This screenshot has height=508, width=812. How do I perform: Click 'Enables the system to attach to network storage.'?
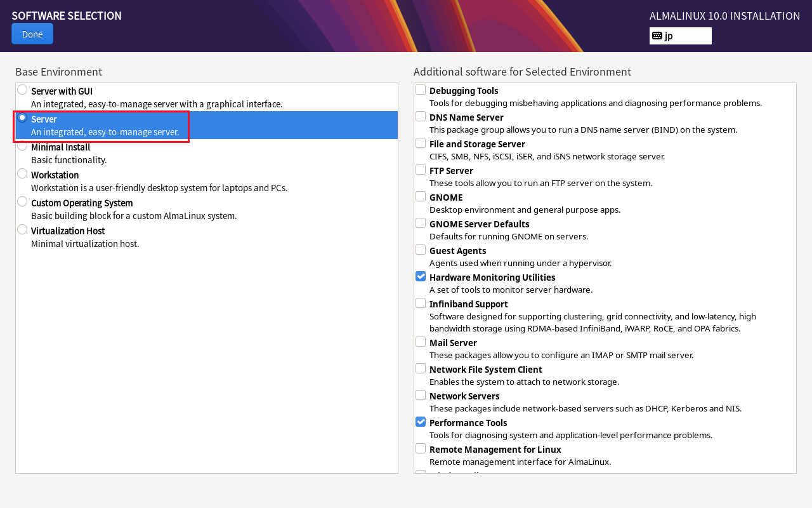point(525,382)
